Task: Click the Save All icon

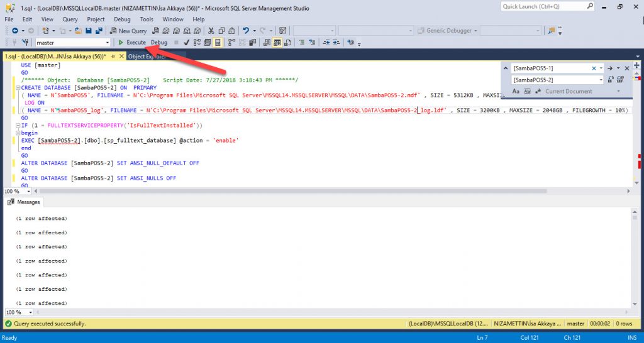Action: pyautogui.click(x=99, y=31)
